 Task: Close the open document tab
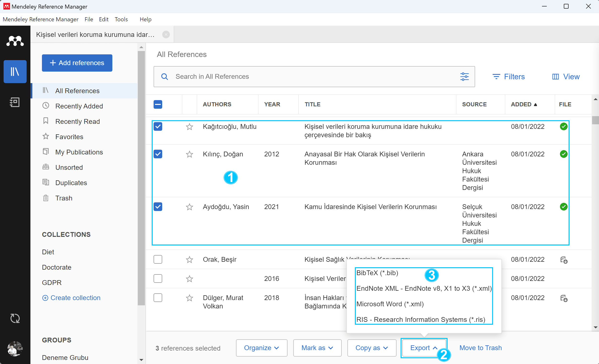pos(166,34)
